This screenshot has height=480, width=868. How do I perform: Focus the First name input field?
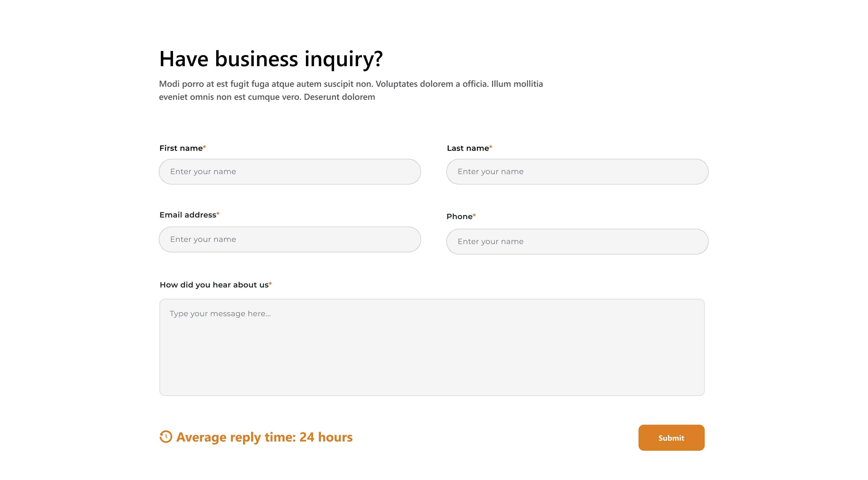[290, 171]
